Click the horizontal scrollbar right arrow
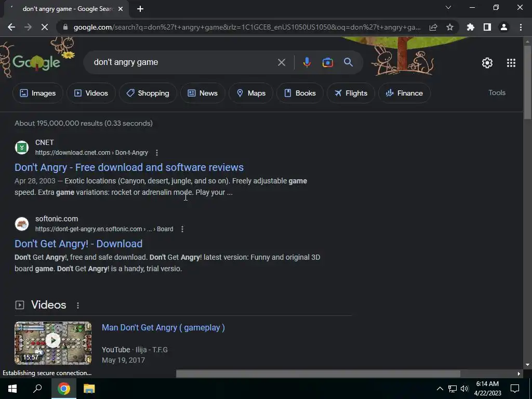This screenshot has height=399, width=532. pos(519,374)
